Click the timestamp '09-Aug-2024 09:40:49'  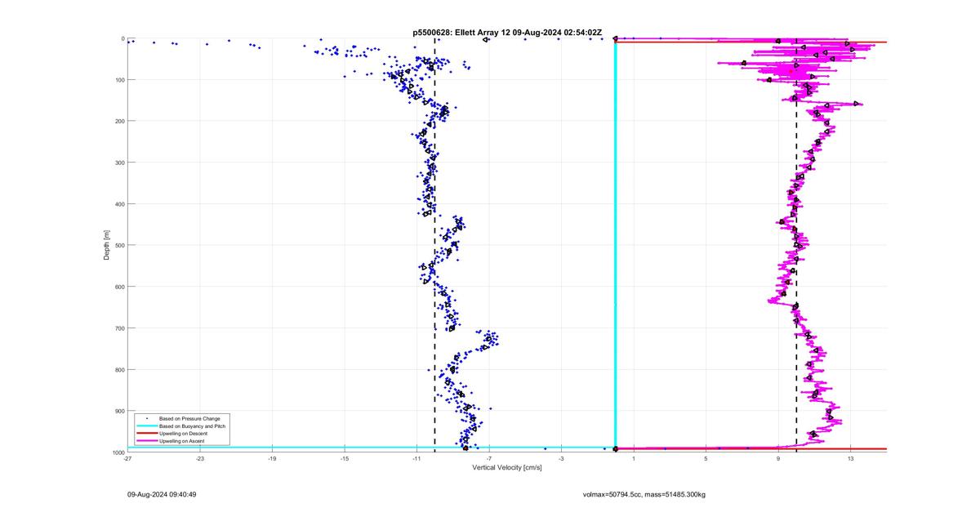pos(162,494)
